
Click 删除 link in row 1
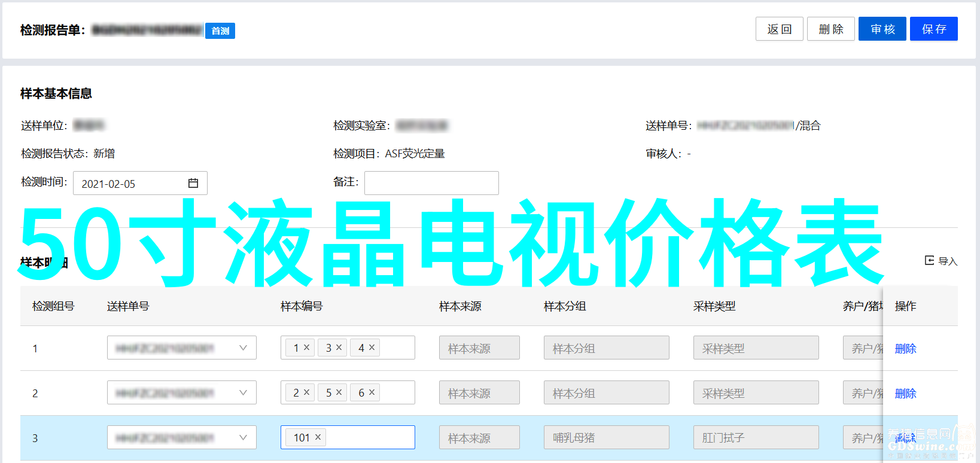click(x=905, y=348)
